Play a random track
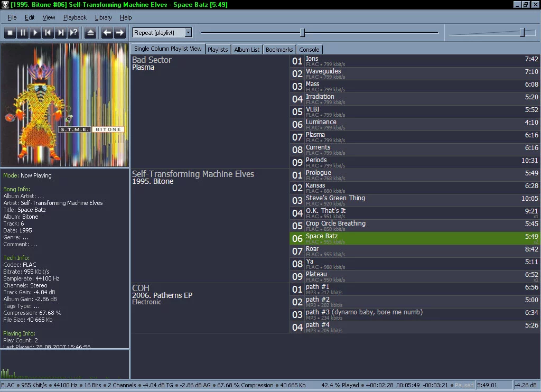This screenshot has width=541, height=392. tap(73, 33)
